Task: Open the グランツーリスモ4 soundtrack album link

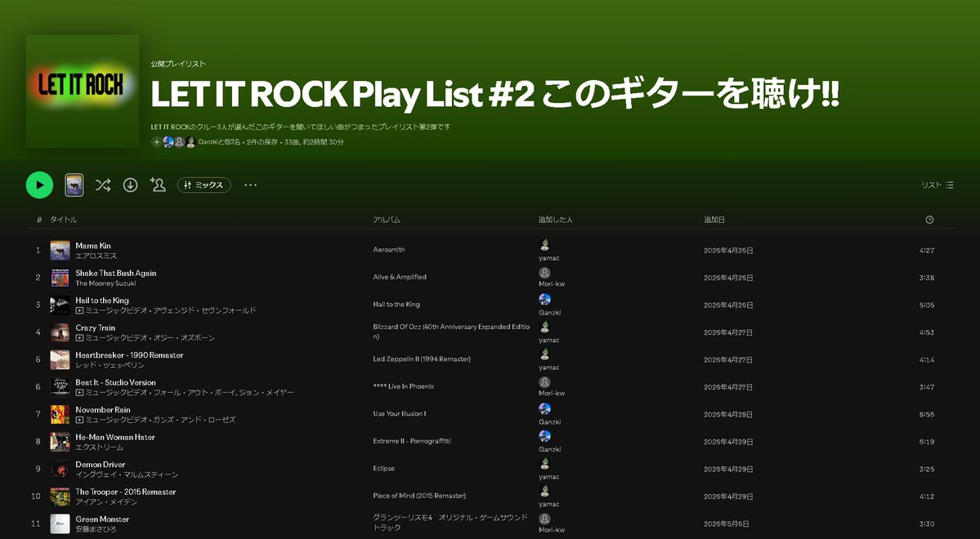Action: [450, 523]
